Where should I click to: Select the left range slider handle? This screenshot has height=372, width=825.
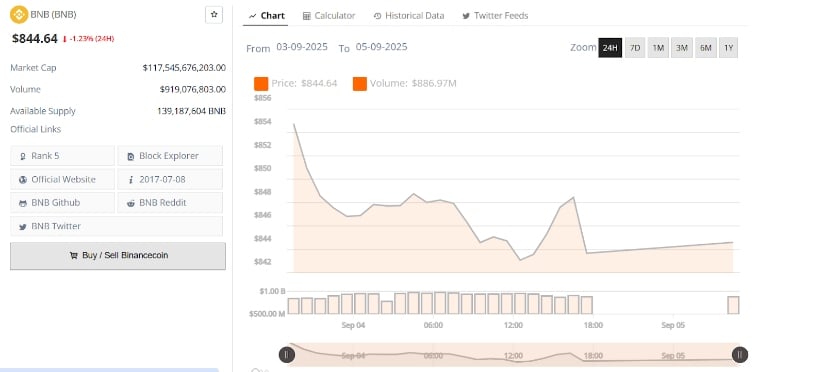(x=287, y=355)
